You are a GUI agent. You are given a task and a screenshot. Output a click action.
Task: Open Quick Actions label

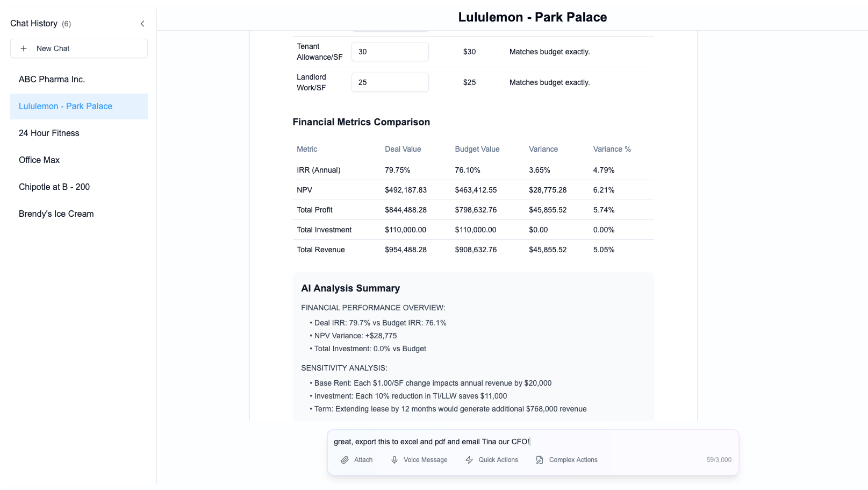click(498, 460)
